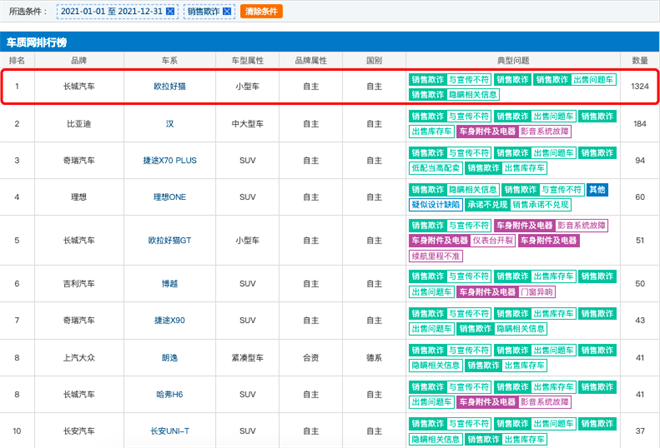Click the 仪表台开裂 tag

(493, 240)
